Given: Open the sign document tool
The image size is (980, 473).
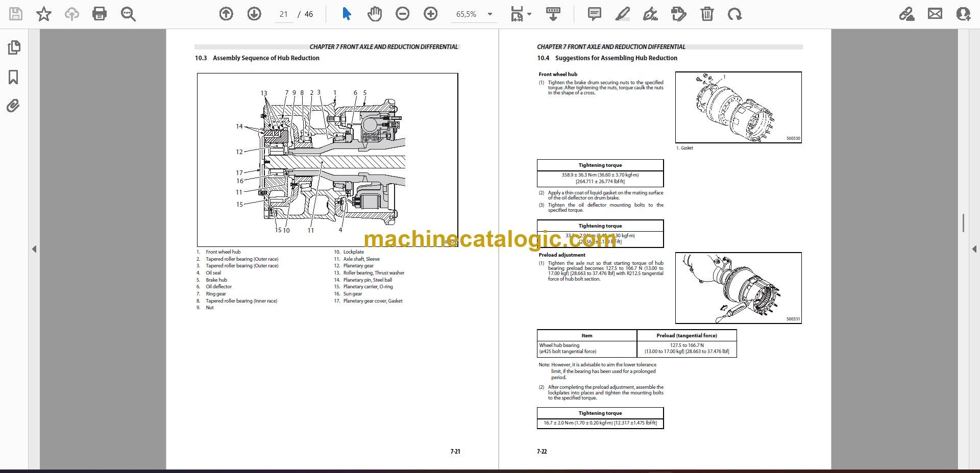Looking at the screenshot, I should [651, 14].
